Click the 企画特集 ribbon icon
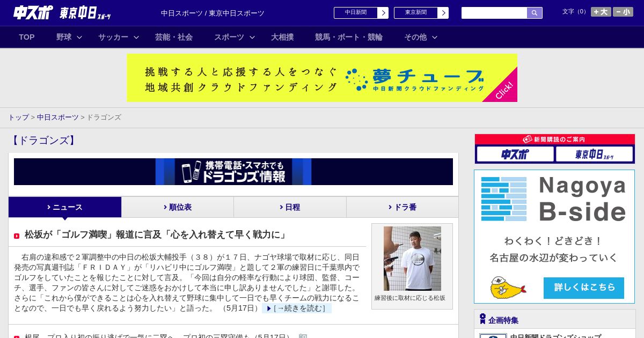Image resolution: width=644 pixels, height=338 pixels. click(x=482, y=319)
